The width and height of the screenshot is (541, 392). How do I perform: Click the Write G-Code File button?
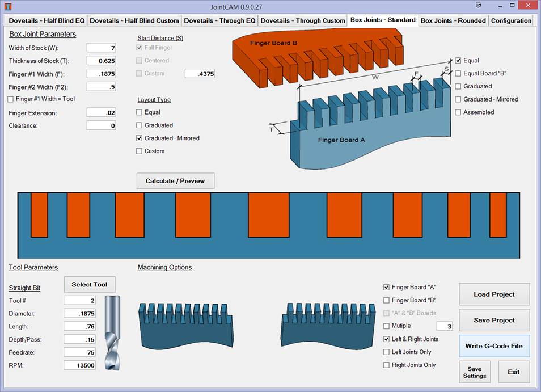[x=494, y=346]
